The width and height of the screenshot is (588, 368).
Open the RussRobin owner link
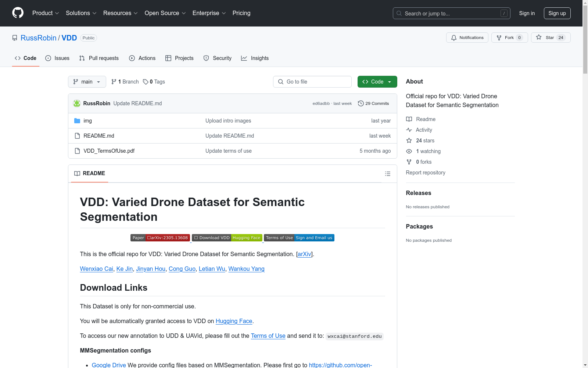click(x=39, y=38)
